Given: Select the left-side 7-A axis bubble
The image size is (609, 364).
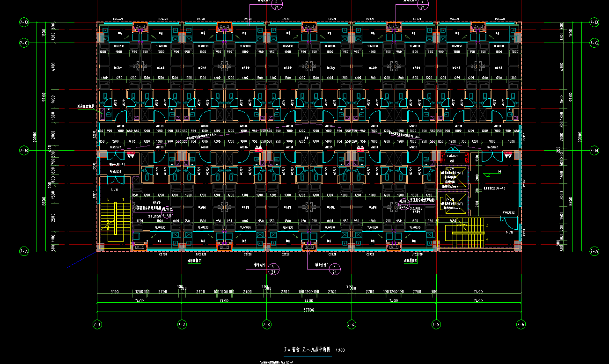Looking at the screenshot, I should (x=23, y=251).
